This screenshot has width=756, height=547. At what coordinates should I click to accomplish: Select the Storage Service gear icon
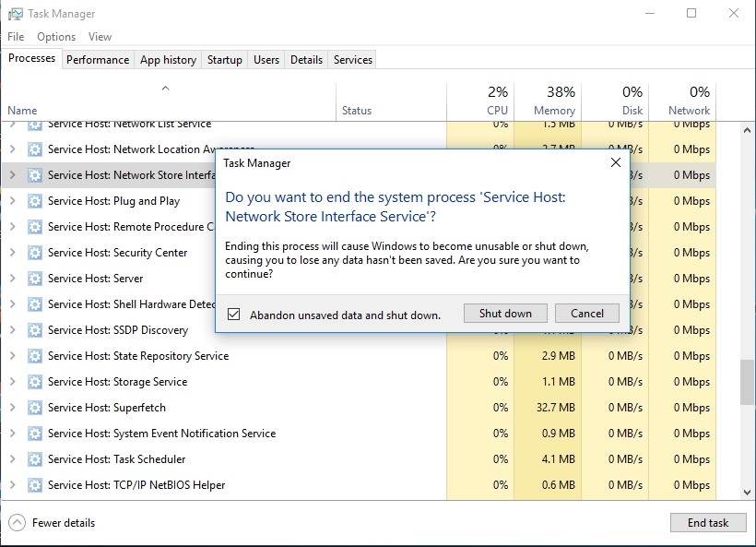click(x=35, y=382)
